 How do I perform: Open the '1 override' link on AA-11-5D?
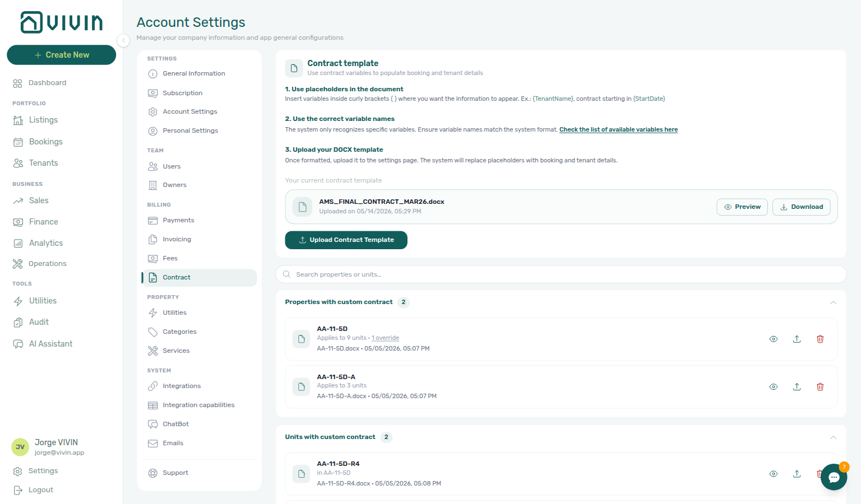[x=386, y=338]
